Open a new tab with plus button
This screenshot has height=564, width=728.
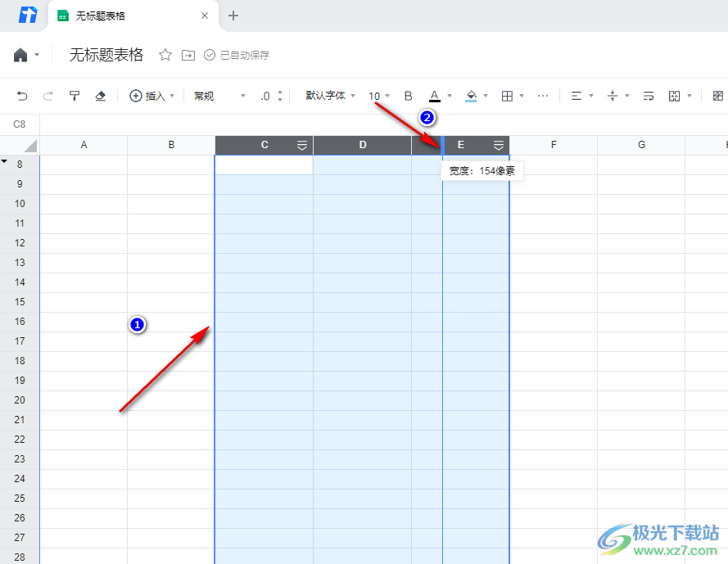point(233,16)
